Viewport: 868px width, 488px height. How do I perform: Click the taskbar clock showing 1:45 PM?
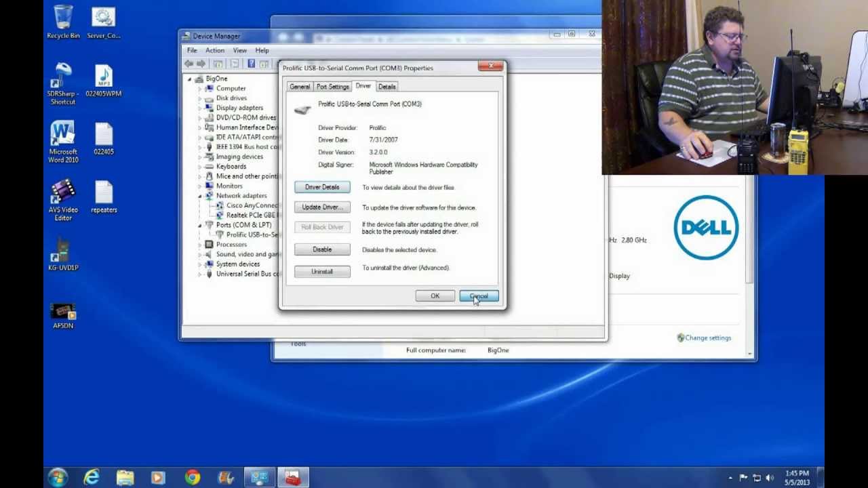(x=797, y=478)
